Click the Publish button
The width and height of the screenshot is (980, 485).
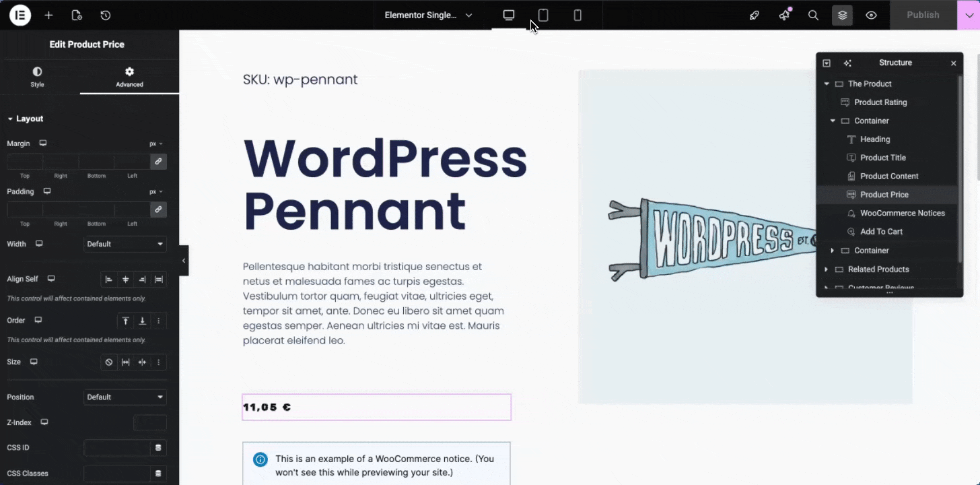(923, 15)
